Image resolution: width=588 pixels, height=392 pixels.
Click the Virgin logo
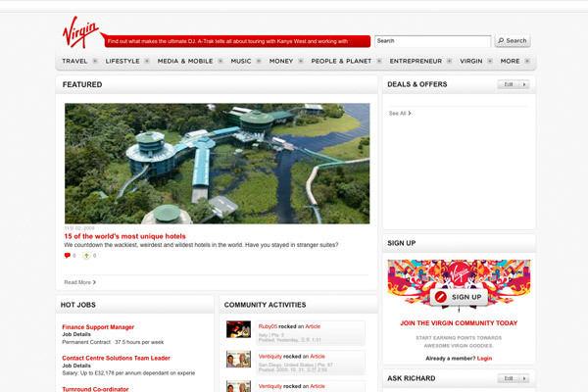(80, 32)
